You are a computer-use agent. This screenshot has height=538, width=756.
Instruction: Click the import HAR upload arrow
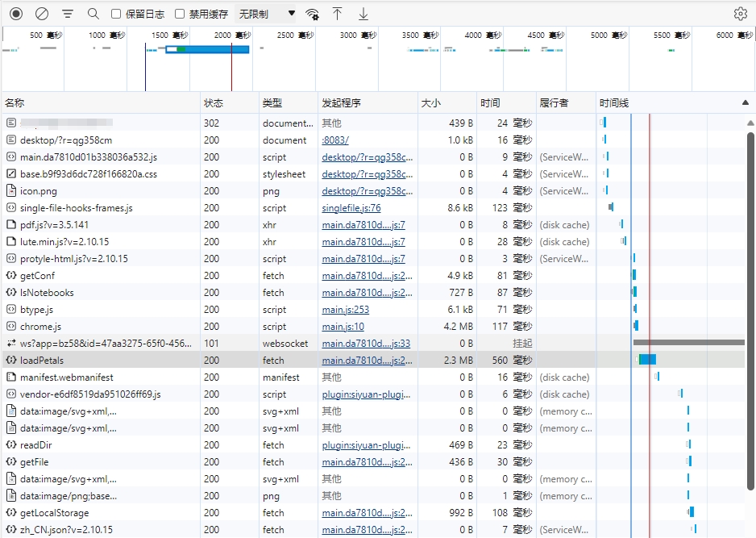point(338,14)
